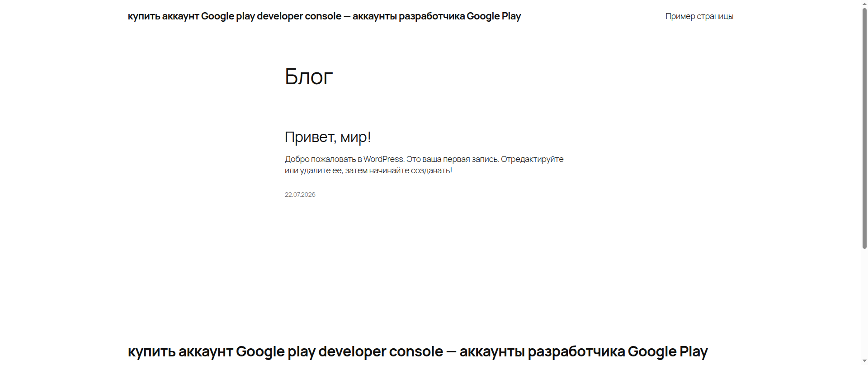The height and width of the screenshot is (365, 868).
Task: Open the 'Привет, мир!' post title
Action: pyautogui.click(x=328, y=137)
